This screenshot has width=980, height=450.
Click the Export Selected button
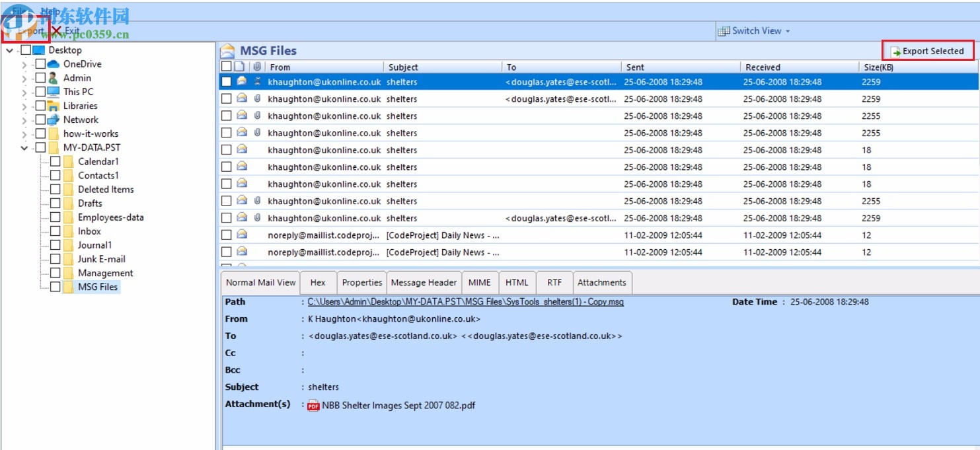click(928, 51)
